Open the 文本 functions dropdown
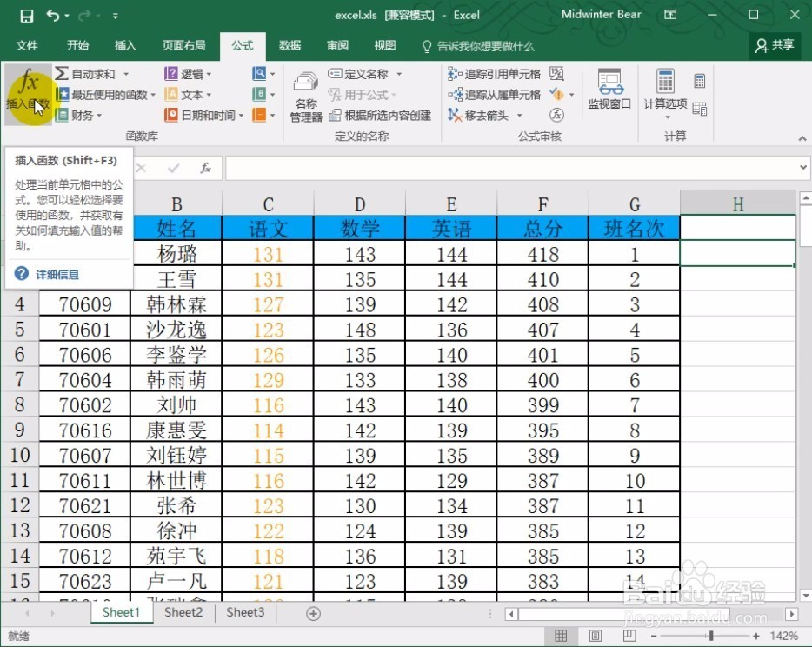The image size is (812, 647). tap(189, 94)
